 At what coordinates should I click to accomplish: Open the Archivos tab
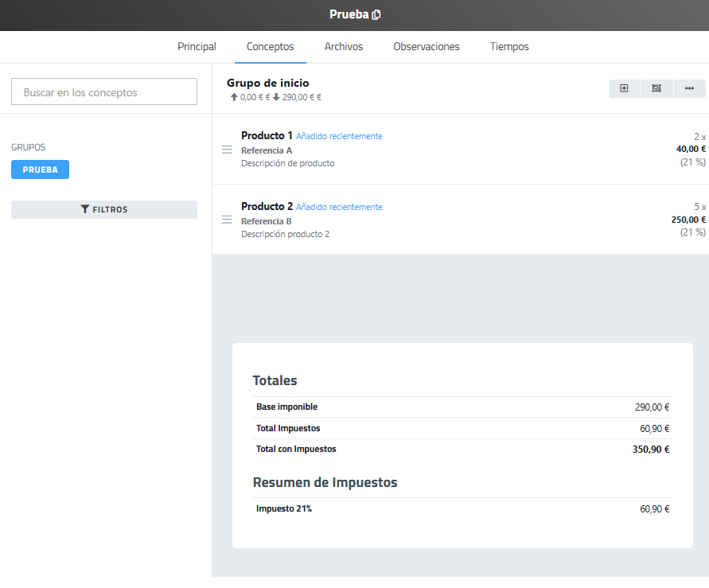coord(343,47)
